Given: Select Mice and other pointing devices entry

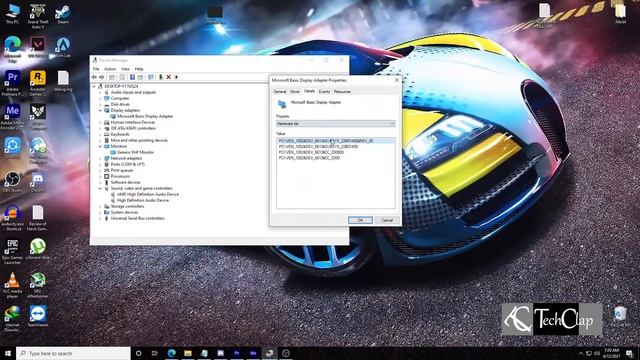Looking at the screenshot, I should pyautogui.click(x=139, y=140).
